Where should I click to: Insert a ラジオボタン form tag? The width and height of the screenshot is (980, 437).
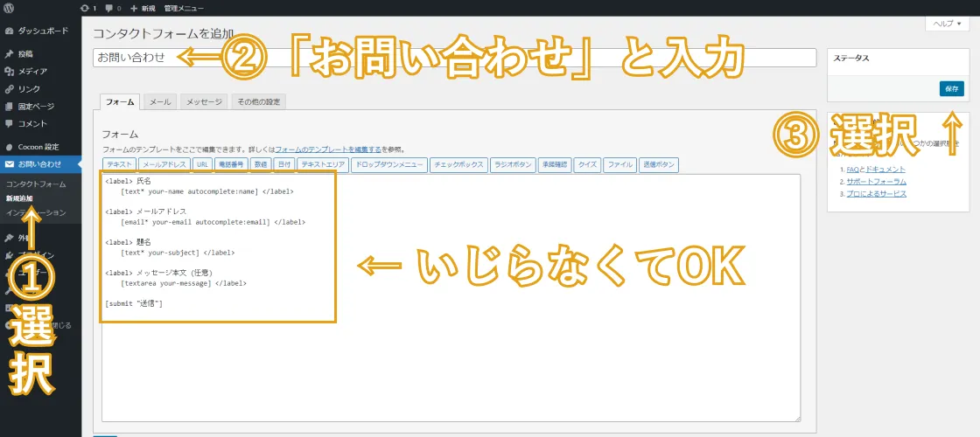pyautogui.click(x=513, y=164)
